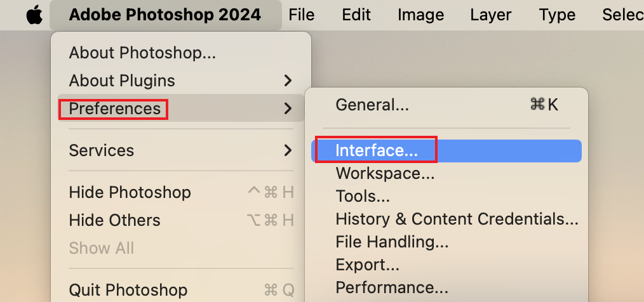644x302 pixels.
Task: Select Hide Photoshop
Action: click(181, 192)
